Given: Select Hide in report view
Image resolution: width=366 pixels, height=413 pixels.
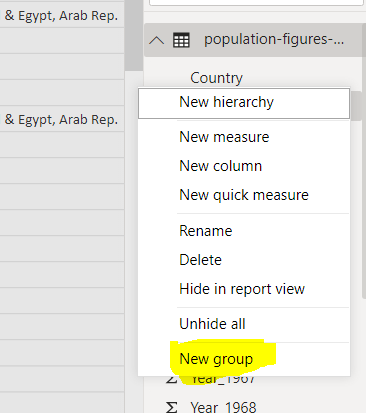Looking at the screenshot, I should [x=244, y=289].
